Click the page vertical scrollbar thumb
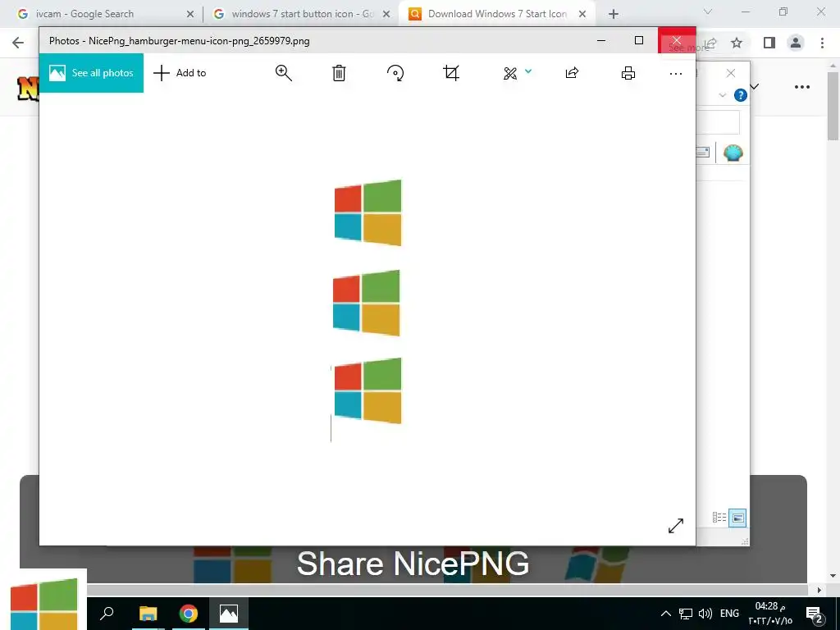This screenshot has height=630, width=840. (833, 106)
